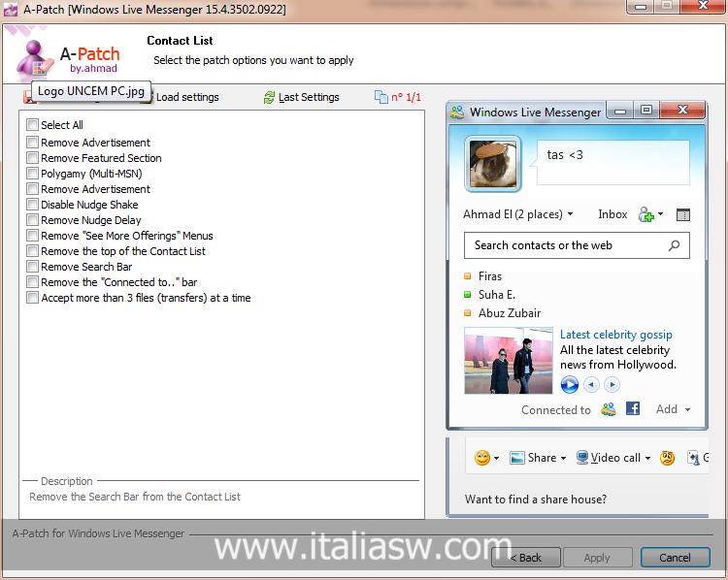Click the add contact icon with green plus
This screenshot has width=728, height=580.
646,214
